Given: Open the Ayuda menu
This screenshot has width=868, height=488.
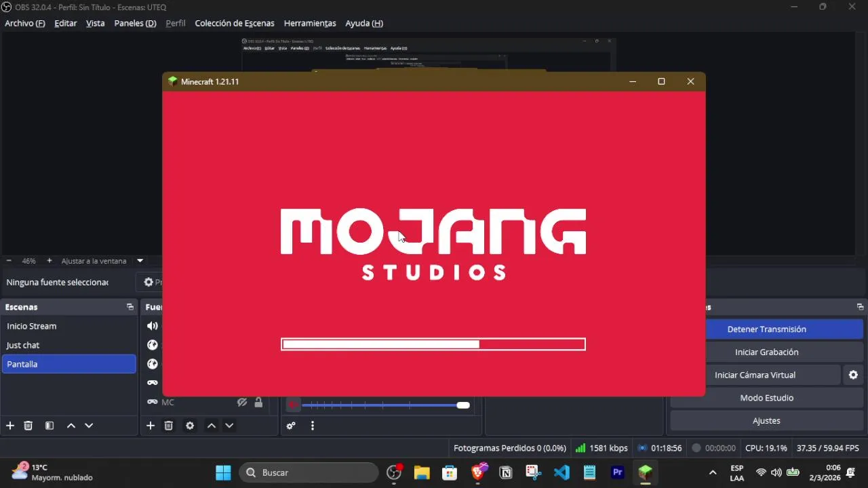Looking at the screenshot, I should point(364,23).
